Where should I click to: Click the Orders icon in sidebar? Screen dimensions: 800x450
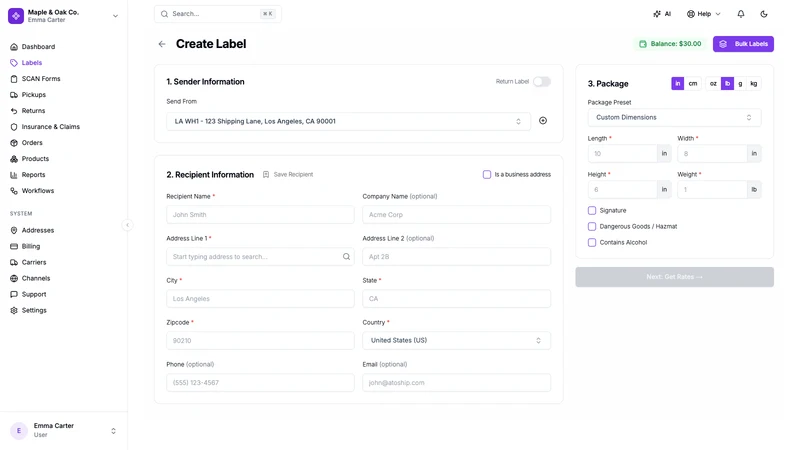(x=14, y=143)
